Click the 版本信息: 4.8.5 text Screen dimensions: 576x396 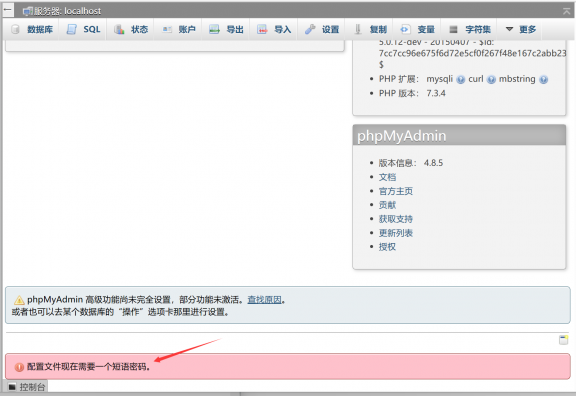[x=411, y=163]
